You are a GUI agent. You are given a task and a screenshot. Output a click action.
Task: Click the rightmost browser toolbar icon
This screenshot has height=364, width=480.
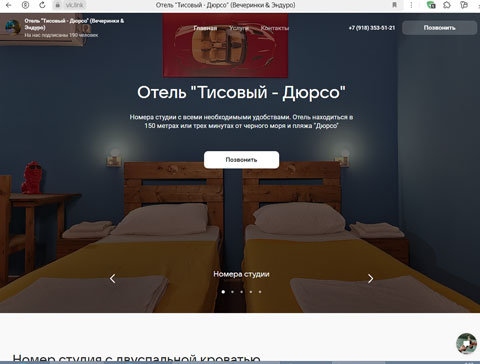coord(464,5)
